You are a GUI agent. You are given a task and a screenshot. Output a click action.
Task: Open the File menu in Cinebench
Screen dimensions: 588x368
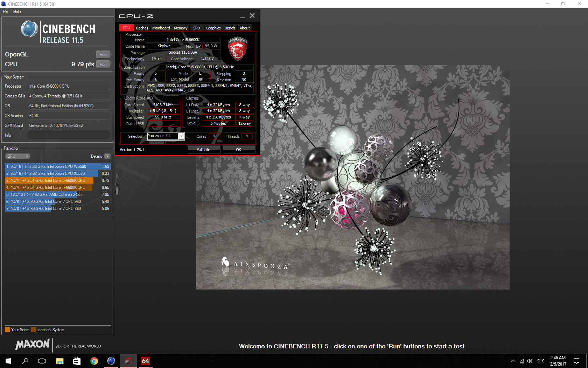[6, 12]
